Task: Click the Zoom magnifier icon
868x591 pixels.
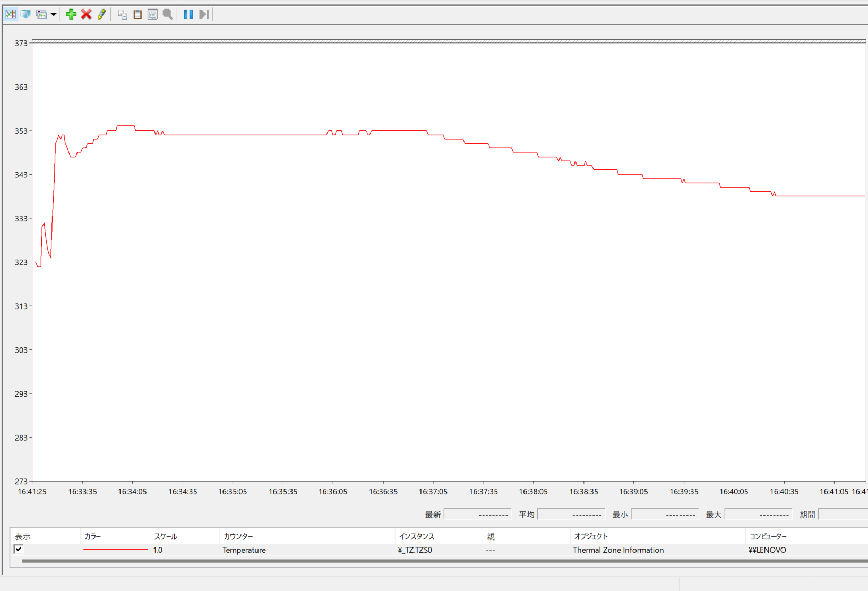Action: tap(168, 14)
